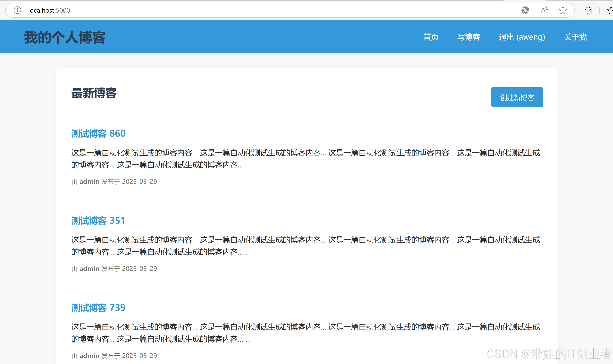Open the browser Extensions puzzle icon

click(x=588, y=10)
